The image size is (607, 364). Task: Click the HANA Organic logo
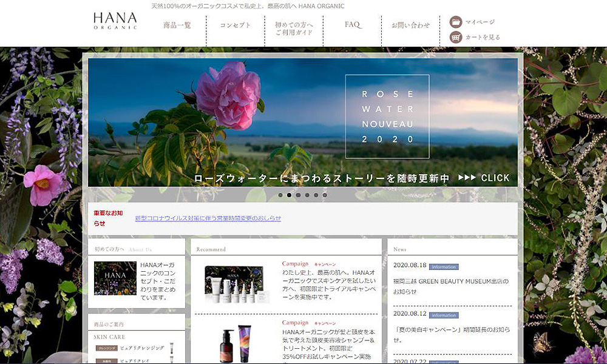pyautogui.click(x=115, y=21)
